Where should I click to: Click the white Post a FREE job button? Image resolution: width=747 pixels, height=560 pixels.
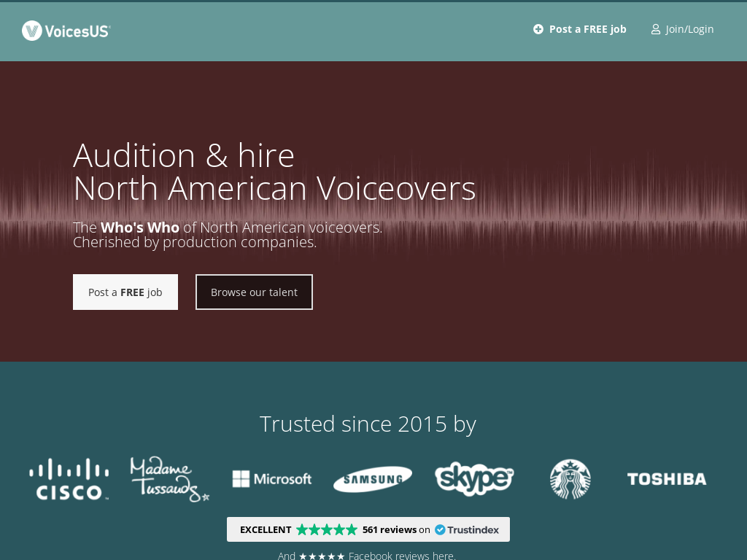[x=125, y=292]
